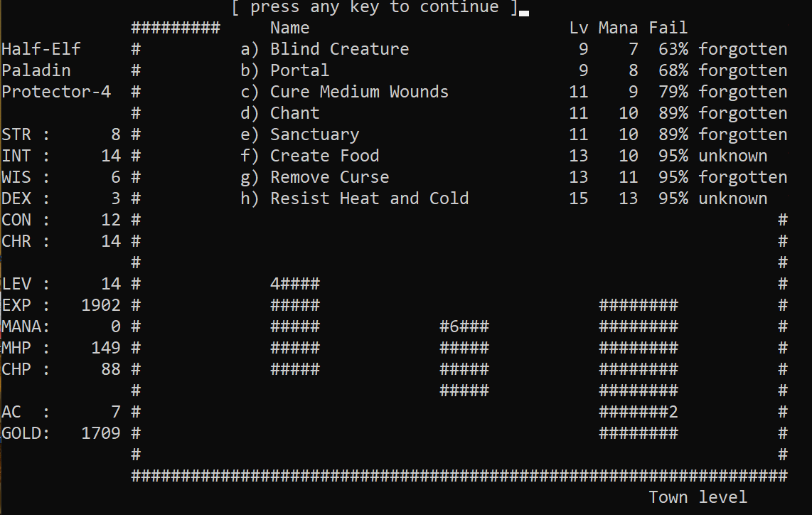
Task: Click the Protector-4 title
Action: (x=56, y=92)
